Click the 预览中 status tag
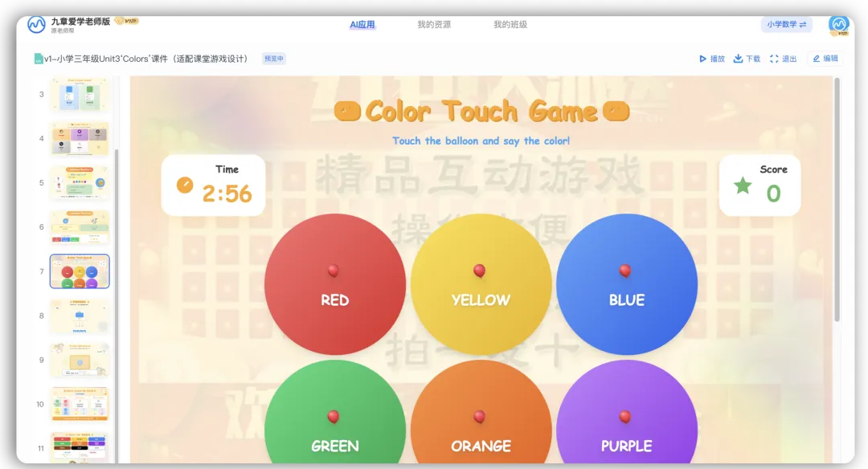 [x=274, y=59]
